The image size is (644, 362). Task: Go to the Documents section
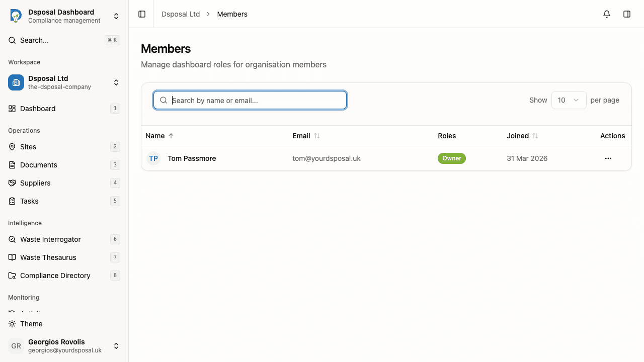click(38, 165)
